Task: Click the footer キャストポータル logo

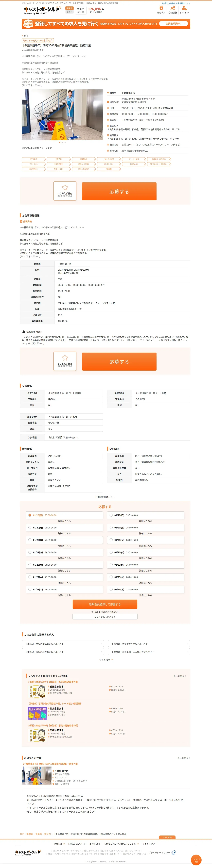Action: [x=28, y=853]
